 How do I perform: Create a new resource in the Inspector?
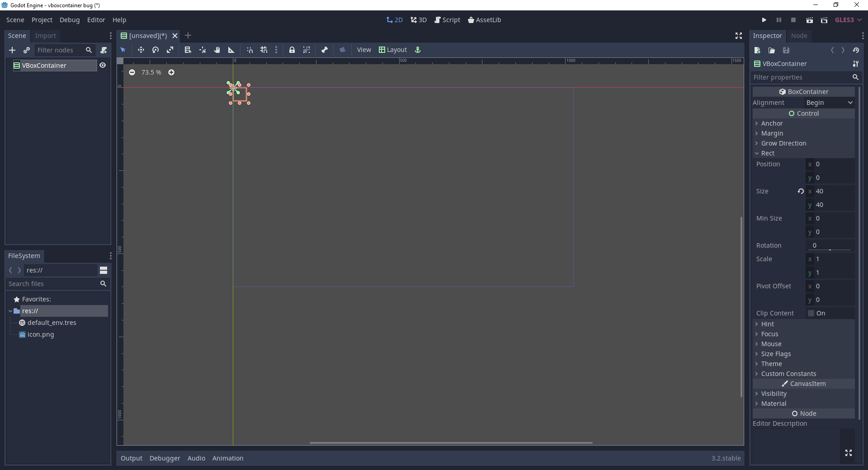(x=757, y=50)
